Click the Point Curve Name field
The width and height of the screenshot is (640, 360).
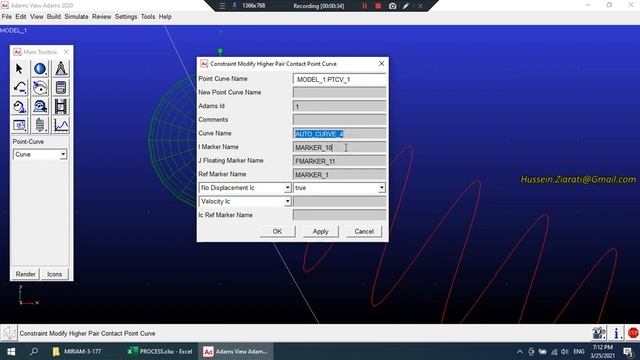pos(339,79)
